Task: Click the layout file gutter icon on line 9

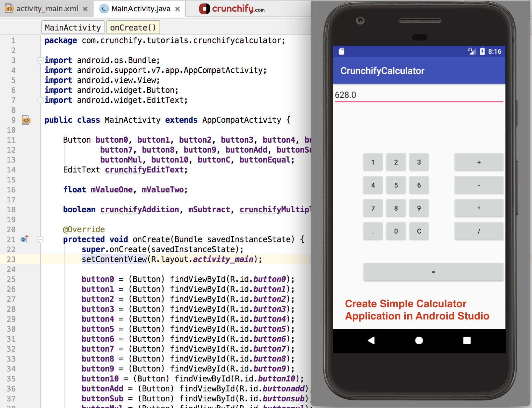Action: 26,120
